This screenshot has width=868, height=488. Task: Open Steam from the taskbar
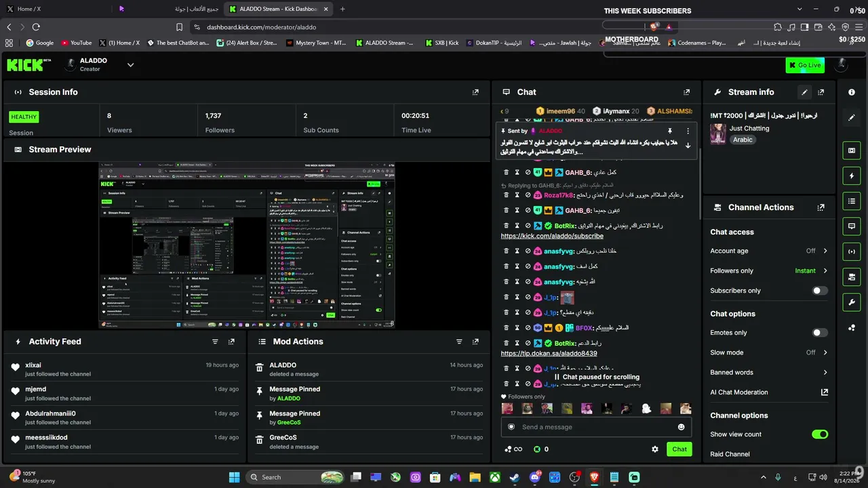pos(515,477)
